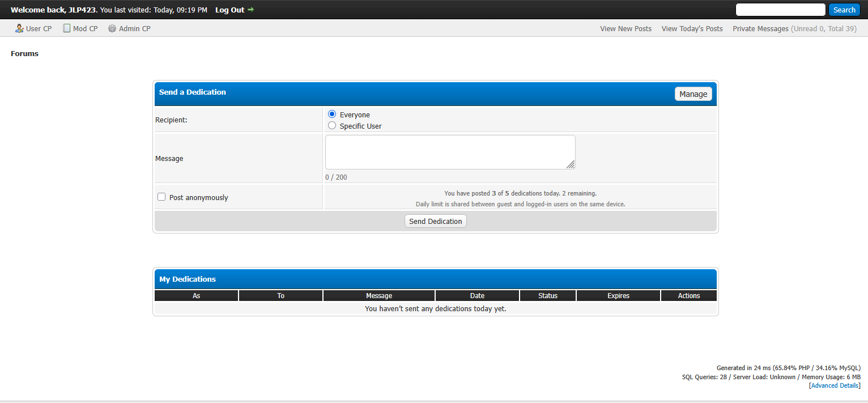Open View New Posts

pyautogui.click(x=626, y=28)
